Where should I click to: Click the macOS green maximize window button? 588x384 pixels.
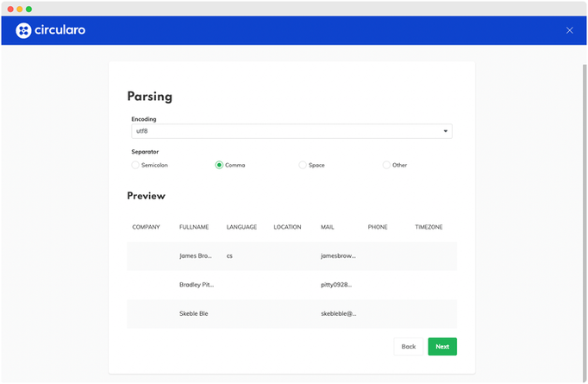[x=28, y=9]
